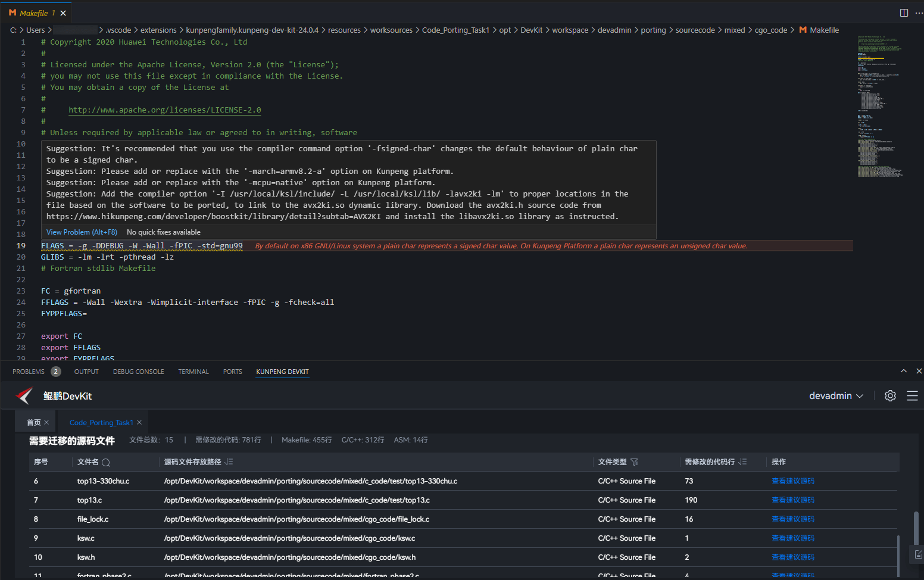Open the feedback edit icon at right edge
The height and width of the screenshot is (580, 924).
[918, 554]
